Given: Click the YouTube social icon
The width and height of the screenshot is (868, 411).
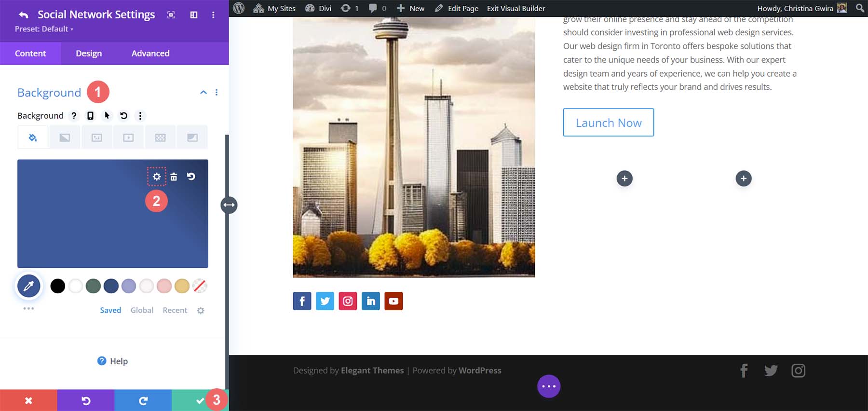Looking at the screenshot, I should pyautogui.click(x=393, y=301).
